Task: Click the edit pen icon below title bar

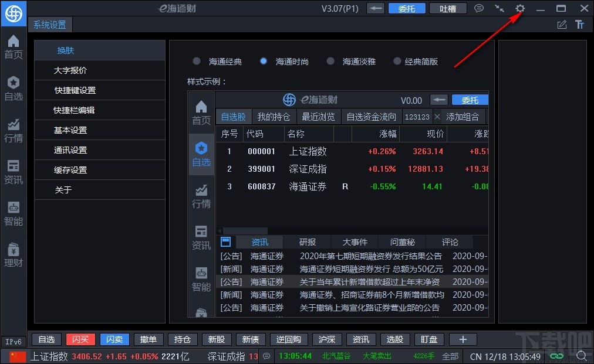Action: (x=561, y=25)
